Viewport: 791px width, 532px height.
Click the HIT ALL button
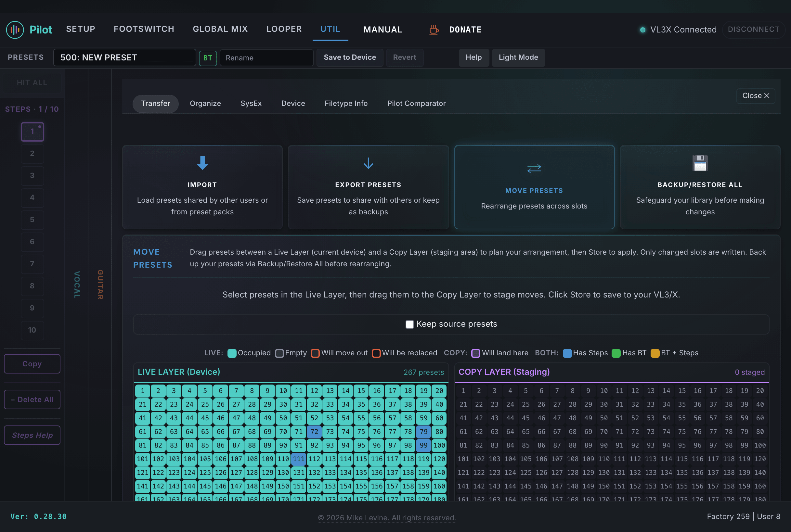[x=32, y=83]
